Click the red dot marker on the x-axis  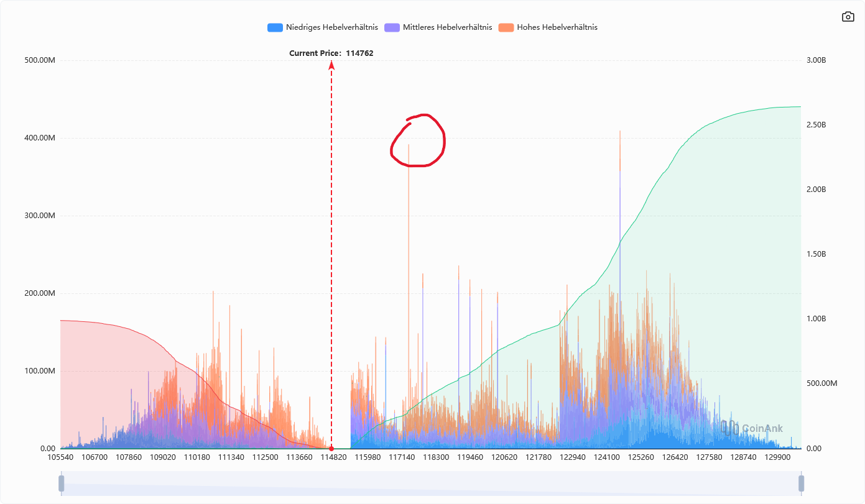(x=331, y=448)
